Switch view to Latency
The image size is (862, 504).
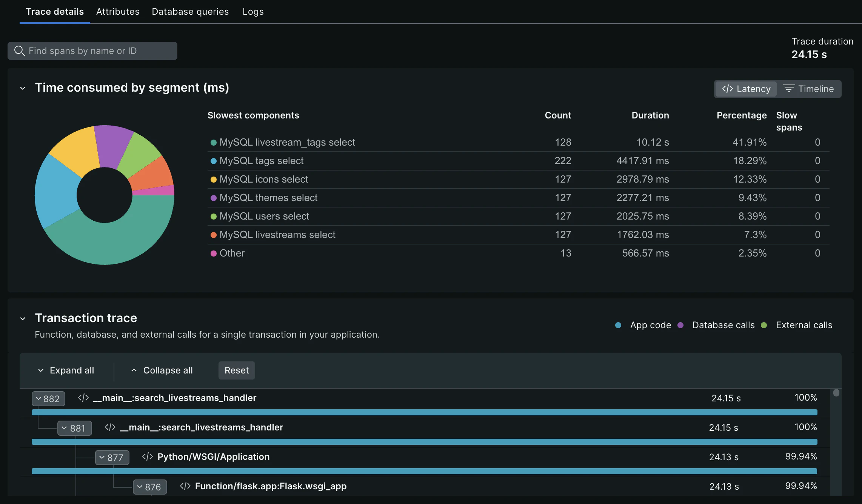pyautogui.click(x=746, y=89)
